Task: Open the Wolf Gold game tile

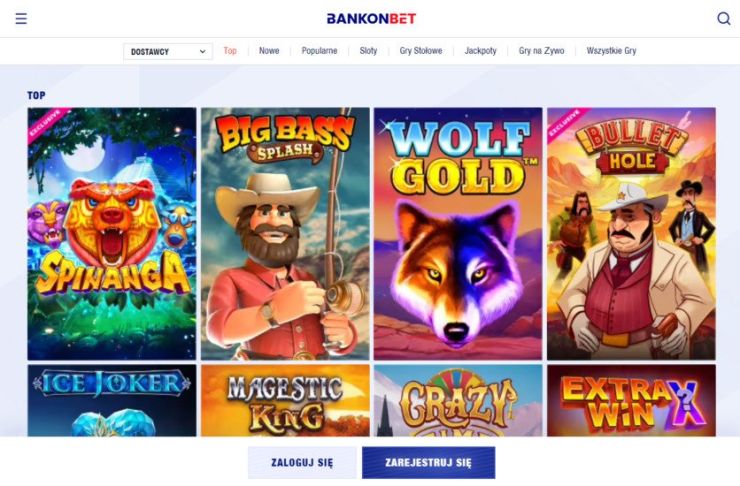Action: click(458, 234)
